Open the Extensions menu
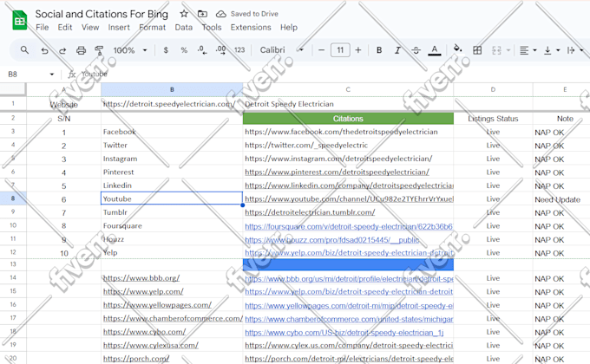590x364 pixels. pos(251,28)
